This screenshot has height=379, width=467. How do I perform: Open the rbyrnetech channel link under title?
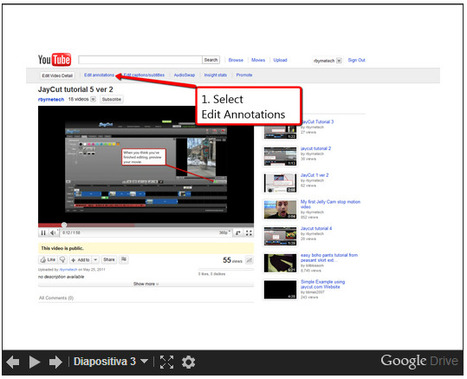[x=51, y=99]
